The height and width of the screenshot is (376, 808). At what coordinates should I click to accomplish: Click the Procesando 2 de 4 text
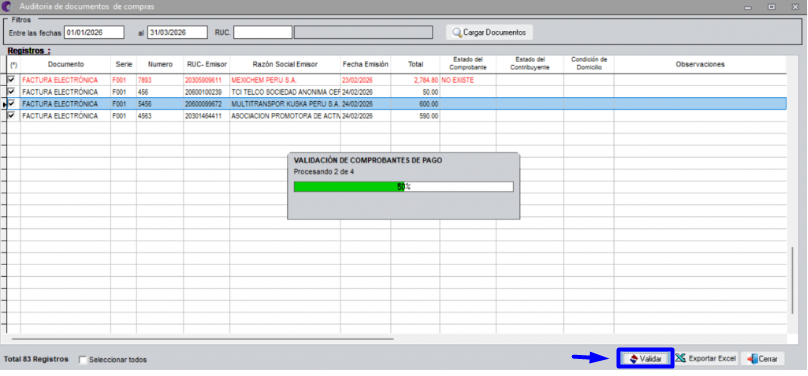click(x=324, y=172)
